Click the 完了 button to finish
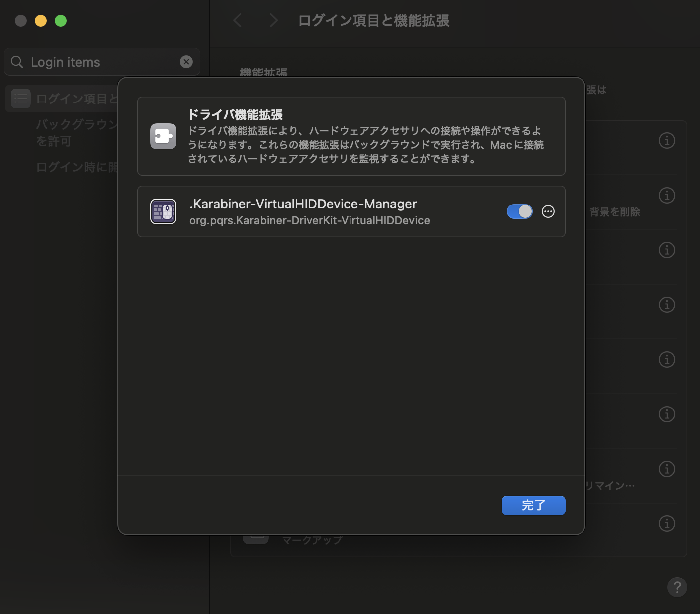 point(533,505)
